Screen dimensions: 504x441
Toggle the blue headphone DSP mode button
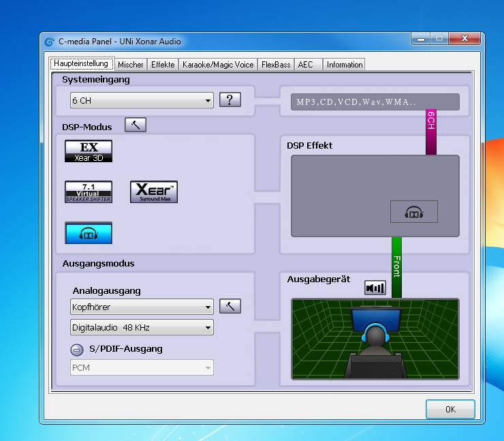(89, 233)
